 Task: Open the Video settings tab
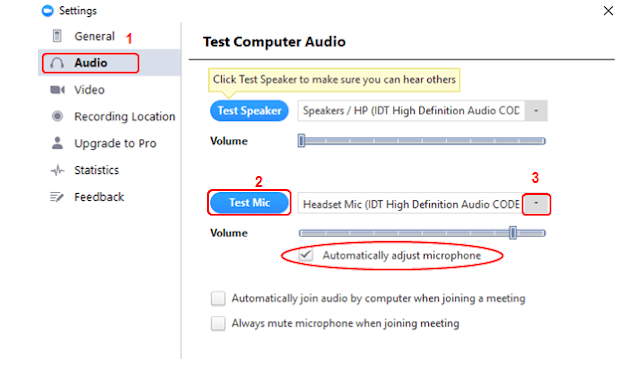[x=89, y=90]
